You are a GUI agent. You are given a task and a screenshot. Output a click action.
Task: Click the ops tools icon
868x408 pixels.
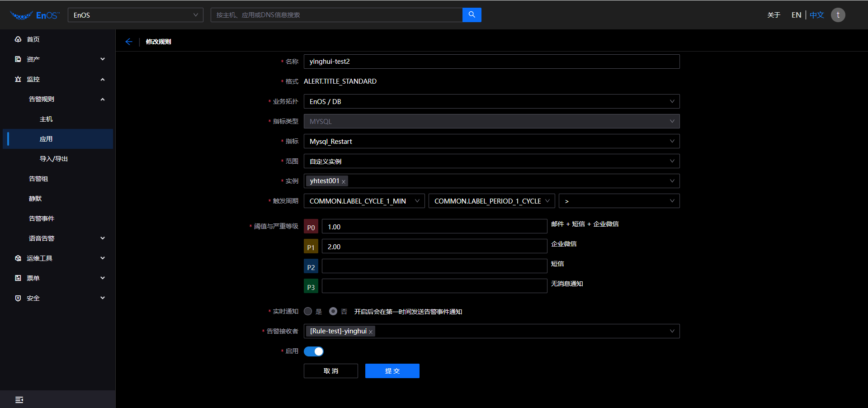pyautogui.click(x=18, y=258)
